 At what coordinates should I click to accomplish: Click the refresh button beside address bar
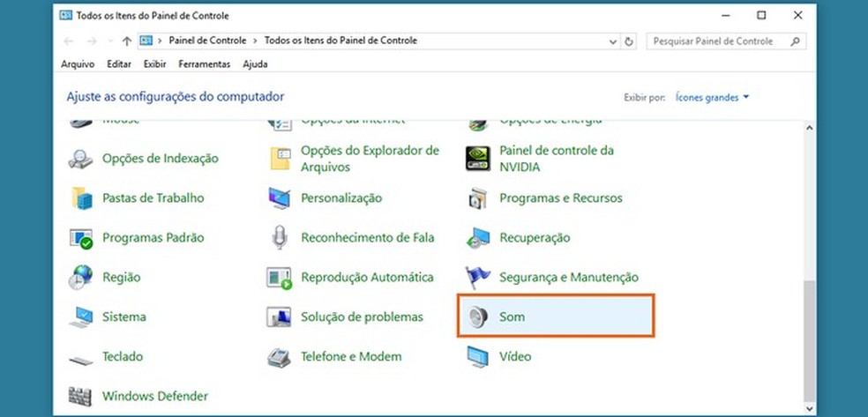pyautogui.click(x=629, y=41)
